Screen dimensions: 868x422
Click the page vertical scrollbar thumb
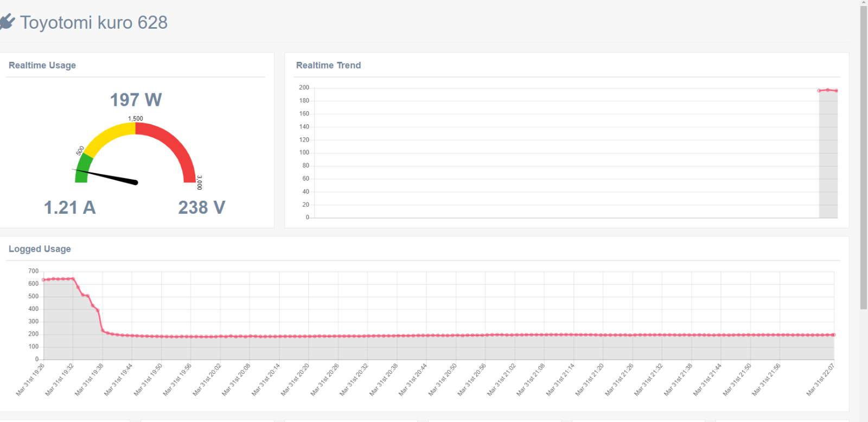[864, 157]
